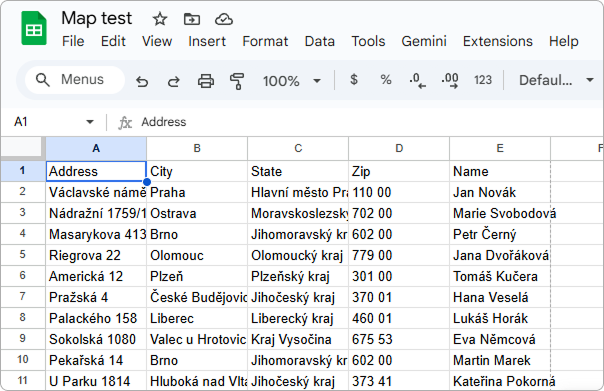Screen dimensions: 604x391
Task: Open the Default font dropdown
Action: point(556,80)
